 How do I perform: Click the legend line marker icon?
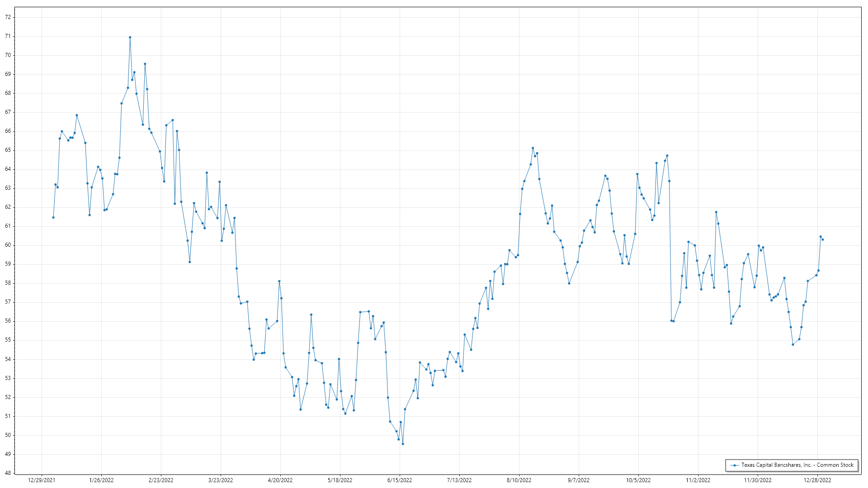pos(735,465)
